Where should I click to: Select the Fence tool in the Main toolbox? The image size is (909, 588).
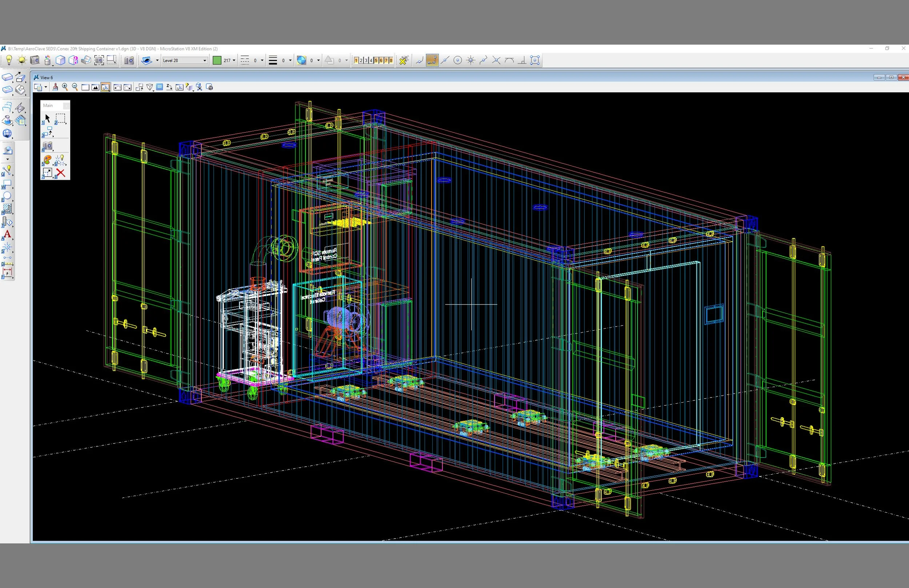pyautogui.click(x=60, y=118)
